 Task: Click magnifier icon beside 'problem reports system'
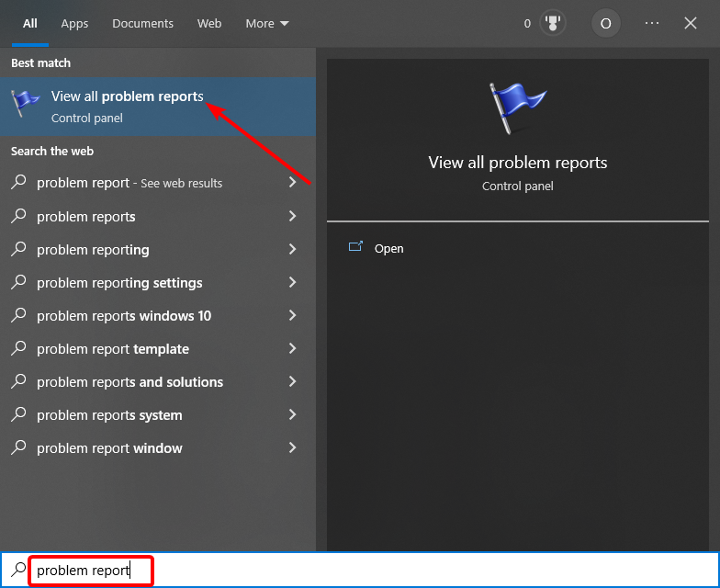click(18, 413)
